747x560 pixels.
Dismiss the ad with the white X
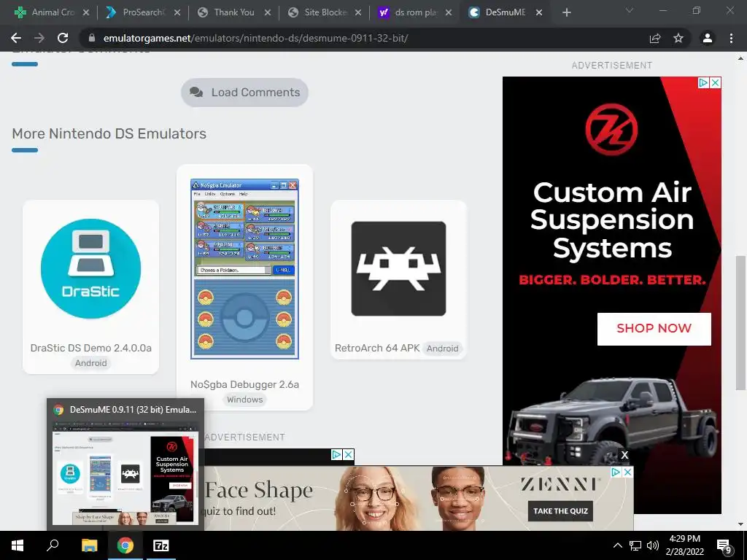point(624,455)
